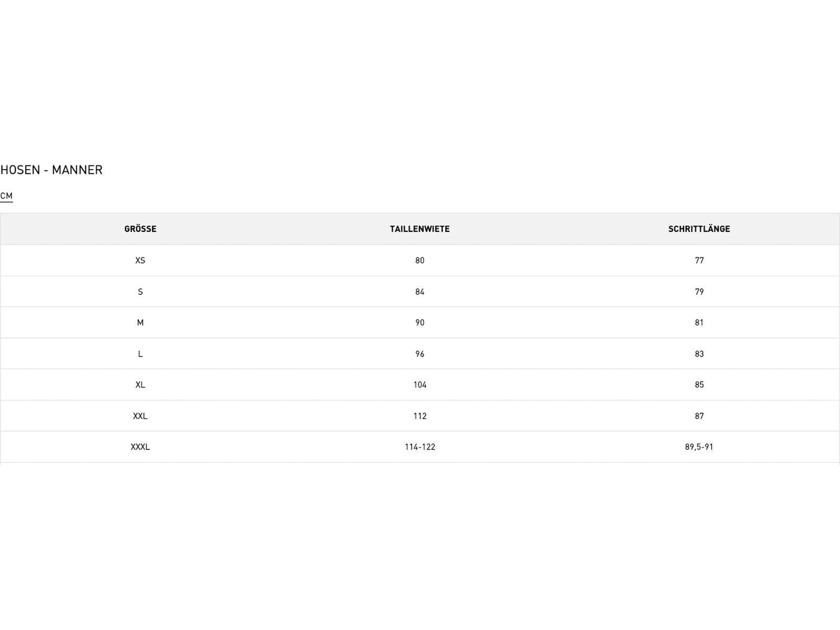Click the GRÖSSE column header
This screenshot has height=630, width=840.
tap(140, 229)
